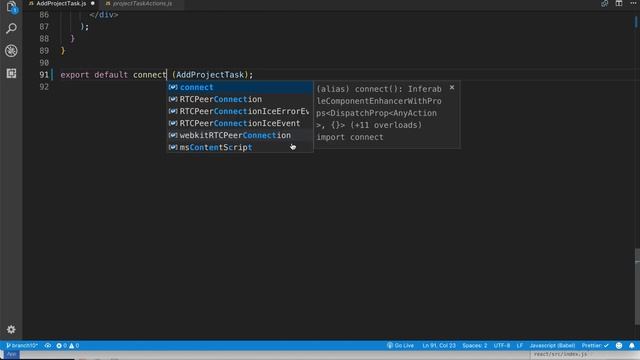The image size is (640, 360).
Task: Click the variable icon beside connect suggestion
Action: coord(173,87)
